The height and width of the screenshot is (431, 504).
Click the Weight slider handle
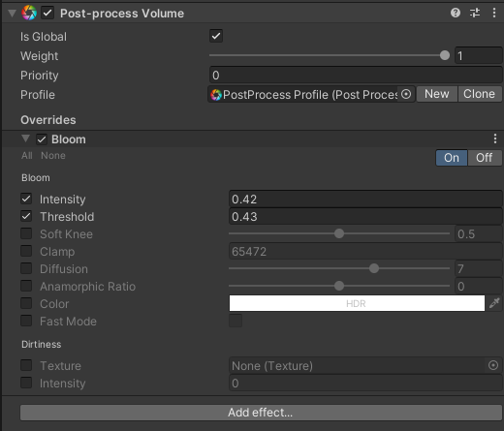click(445, 55)
